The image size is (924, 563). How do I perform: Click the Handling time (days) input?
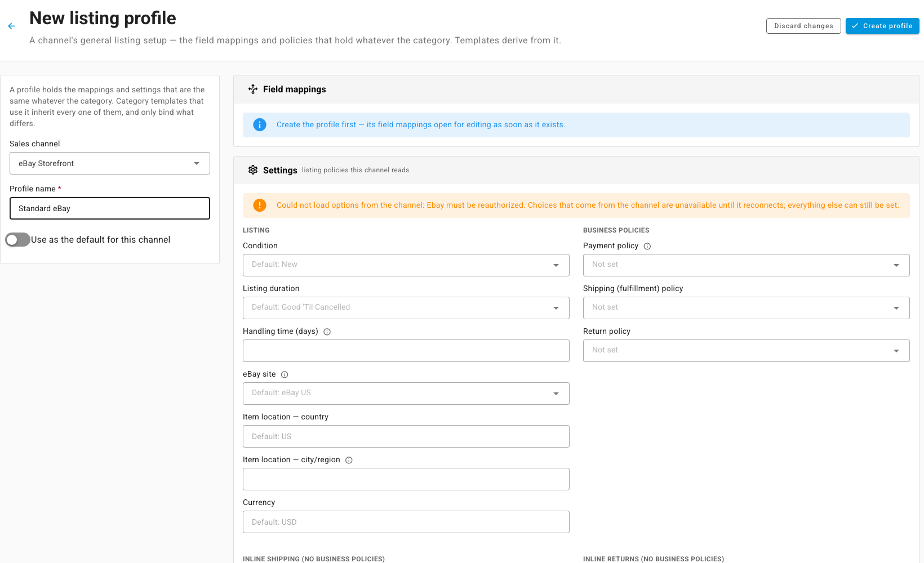(x=406, y=351)
